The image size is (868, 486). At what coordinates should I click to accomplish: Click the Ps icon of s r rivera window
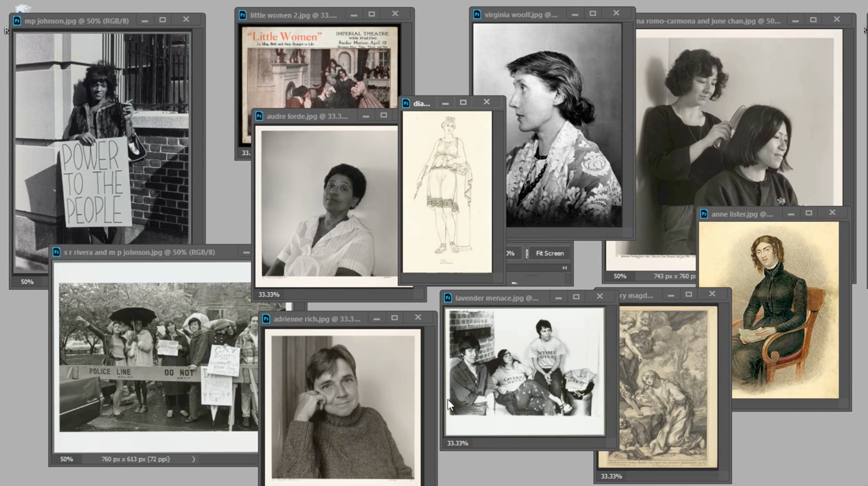pos(57,252)
